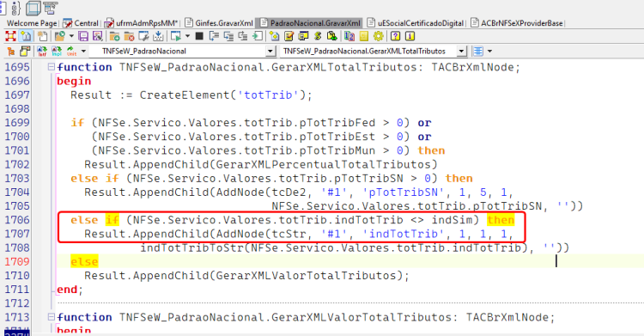Collapse the GerarXMLValorTotalTributos function fold marker
Screen dimensions: 644x336
51,316
